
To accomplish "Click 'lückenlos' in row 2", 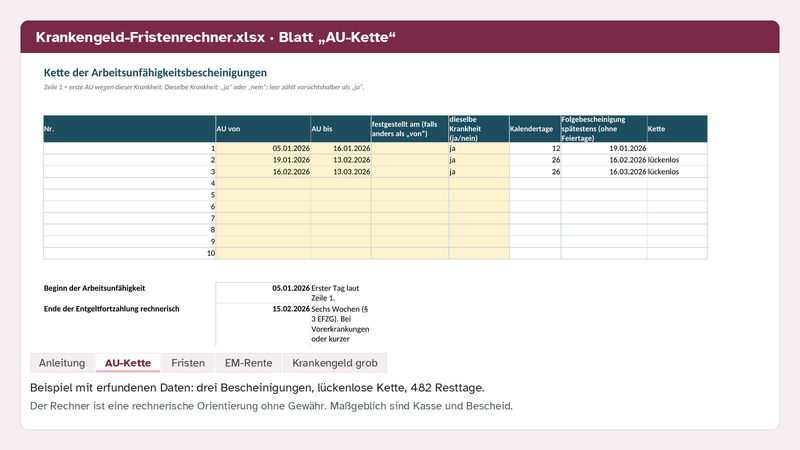I will (x=678, y=160).
